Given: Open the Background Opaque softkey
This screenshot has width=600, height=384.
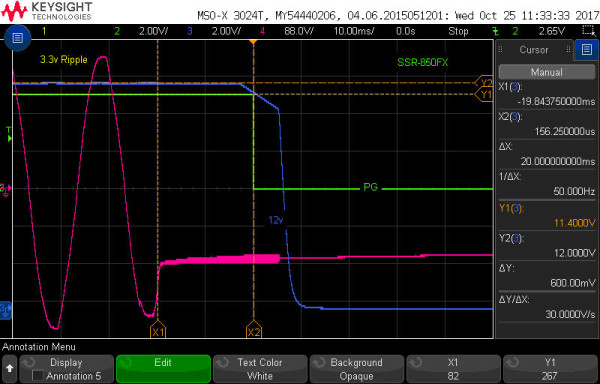Looking at the screenshot, I should (x=356, y=369).
